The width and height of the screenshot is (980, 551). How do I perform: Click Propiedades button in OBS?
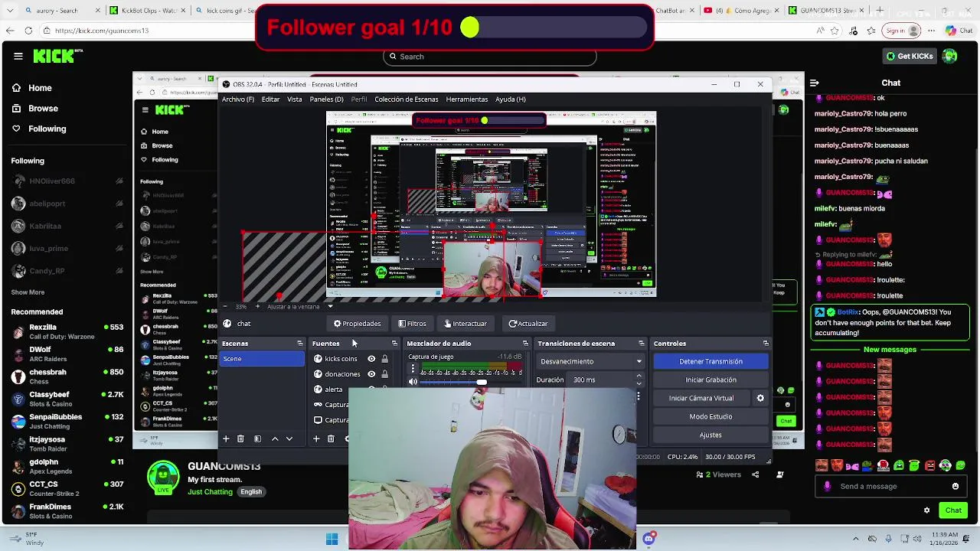click(357, 324)
